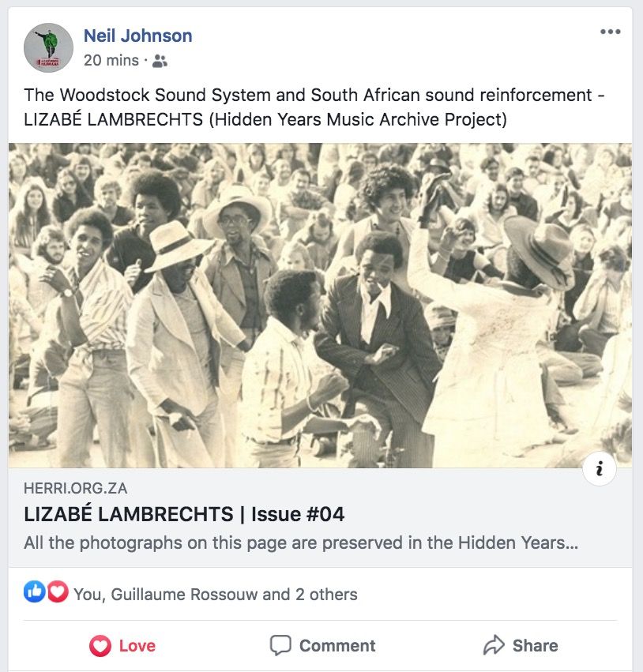The height and width of the screenshot is (672, 643).
Task: Open HERRI.ORG.ZA source link
Action: 76,488
